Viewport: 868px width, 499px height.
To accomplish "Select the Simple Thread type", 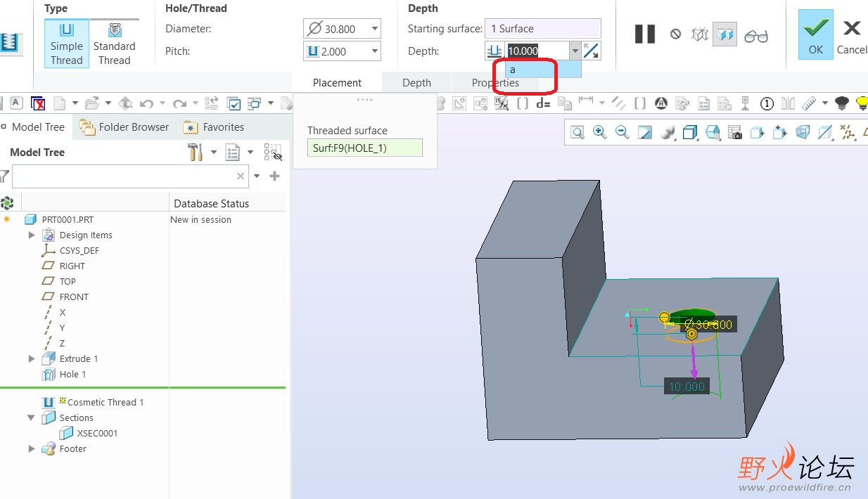I will click(x=67, y=44).
